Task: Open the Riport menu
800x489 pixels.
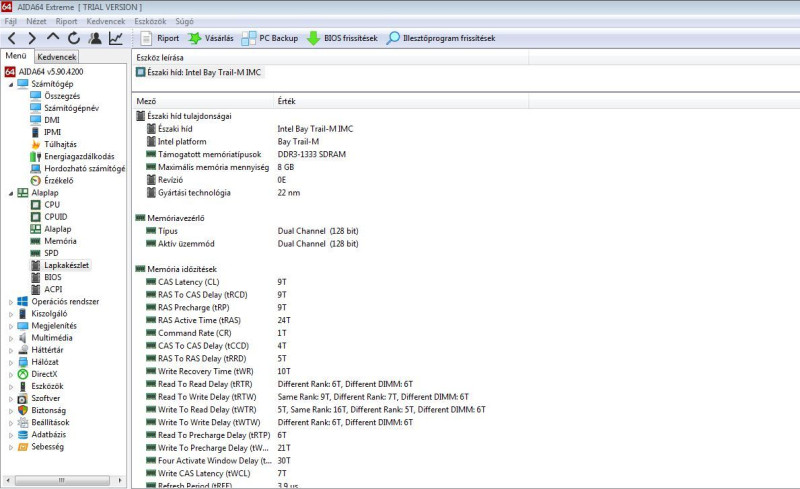Action: (x=66, y=21)
